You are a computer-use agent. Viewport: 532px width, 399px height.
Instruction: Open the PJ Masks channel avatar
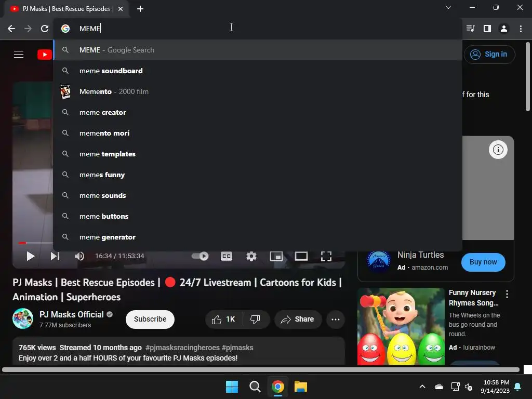pos(23,318)
